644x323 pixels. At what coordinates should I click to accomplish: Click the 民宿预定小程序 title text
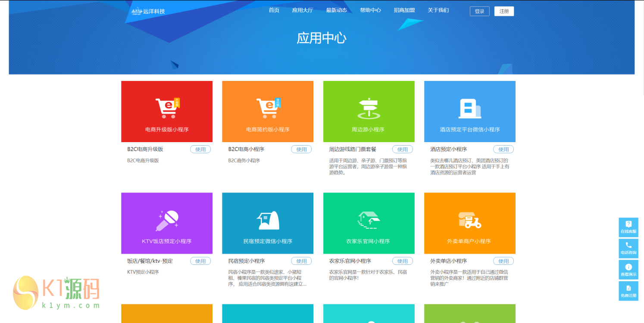click(247, 261)
